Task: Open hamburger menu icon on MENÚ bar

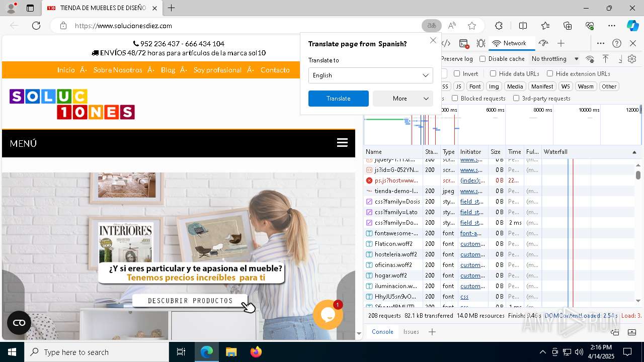Action: click(x=342, y=143)
